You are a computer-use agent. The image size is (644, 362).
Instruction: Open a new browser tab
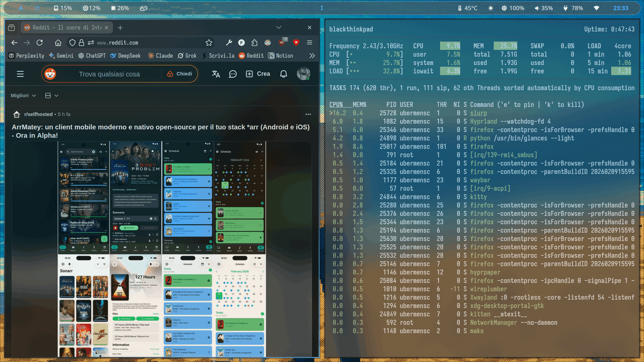tap(120, 27)
